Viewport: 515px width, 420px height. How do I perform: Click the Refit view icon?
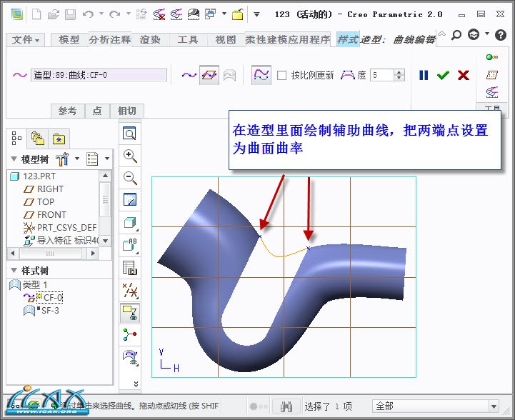coord(130,134)
